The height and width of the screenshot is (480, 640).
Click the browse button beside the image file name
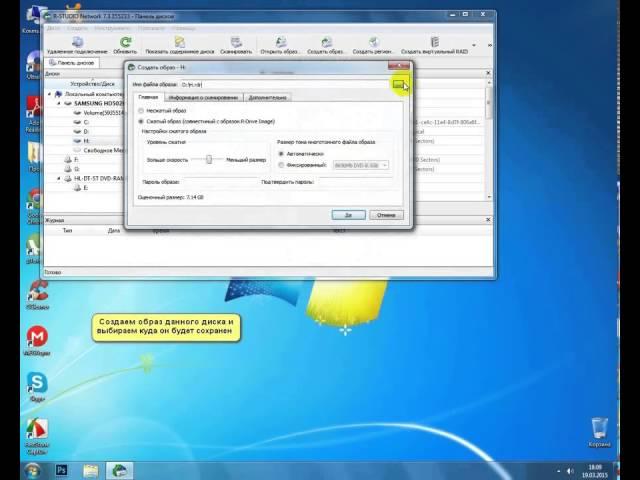click(398, 84)
